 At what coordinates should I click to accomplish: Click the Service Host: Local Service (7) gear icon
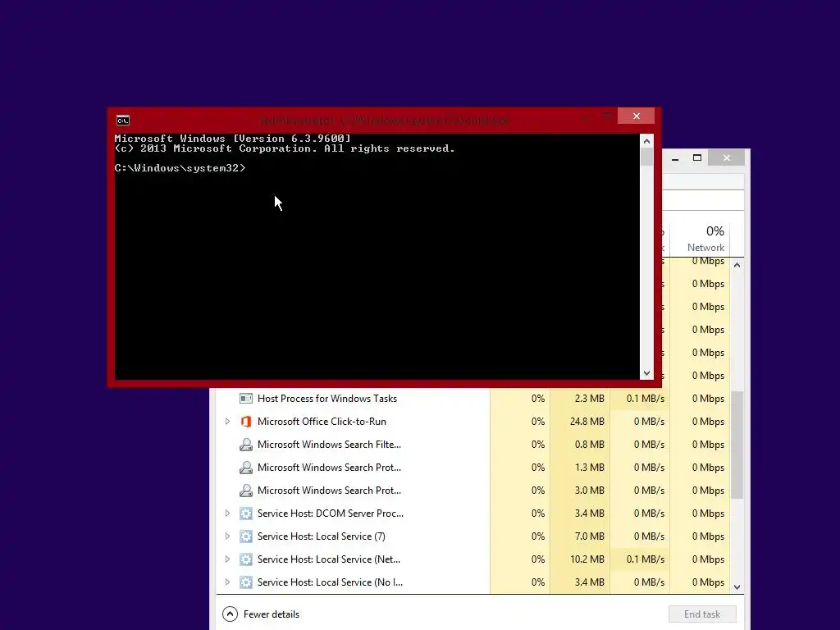point(246,536)
